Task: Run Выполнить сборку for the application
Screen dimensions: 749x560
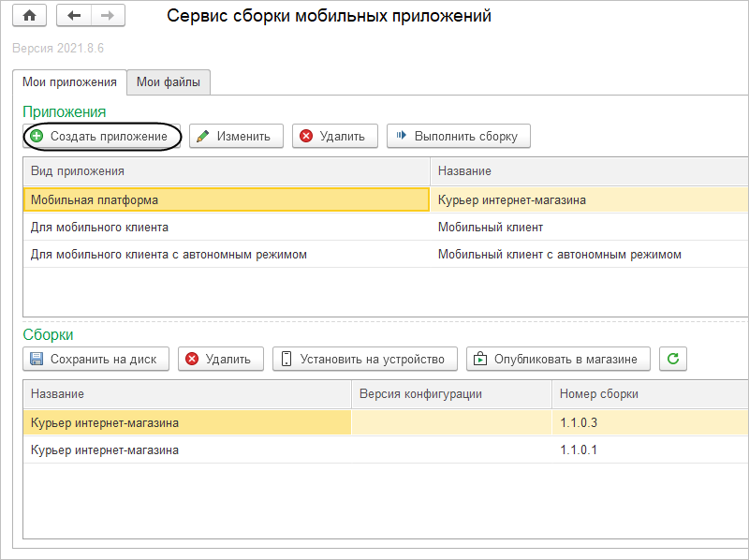Action: tap(459, 136)
